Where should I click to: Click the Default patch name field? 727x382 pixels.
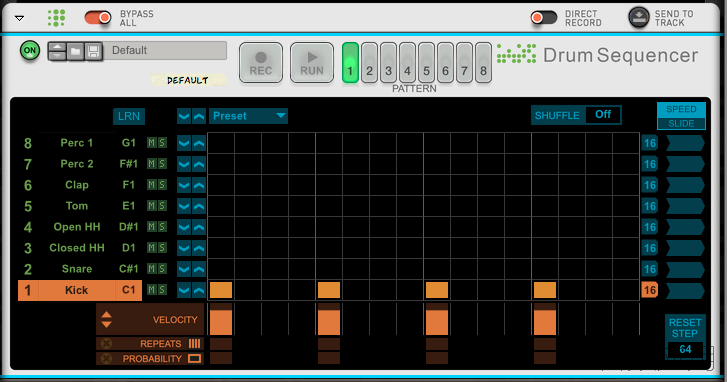click(165, 51)
